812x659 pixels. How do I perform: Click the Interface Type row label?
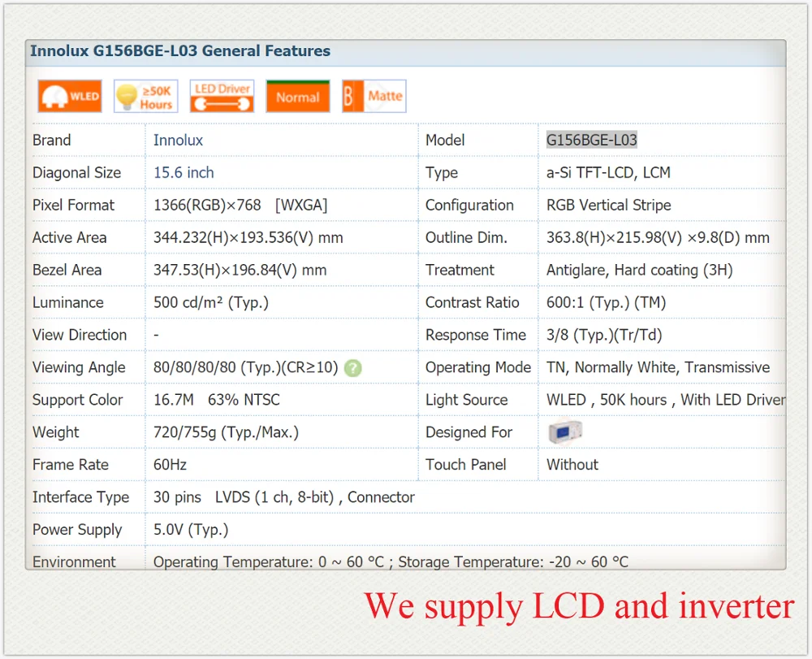click(80, 497)
